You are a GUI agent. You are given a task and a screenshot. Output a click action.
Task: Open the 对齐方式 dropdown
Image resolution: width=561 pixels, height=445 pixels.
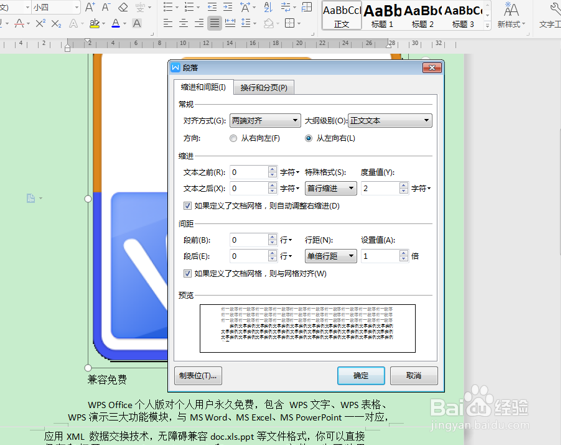coord(264,121)
